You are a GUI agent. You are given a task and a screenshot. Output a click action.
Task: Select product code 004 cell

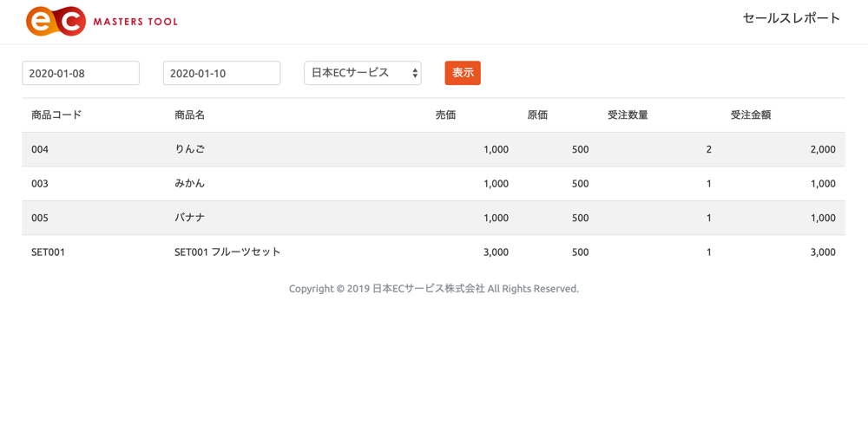40,149
